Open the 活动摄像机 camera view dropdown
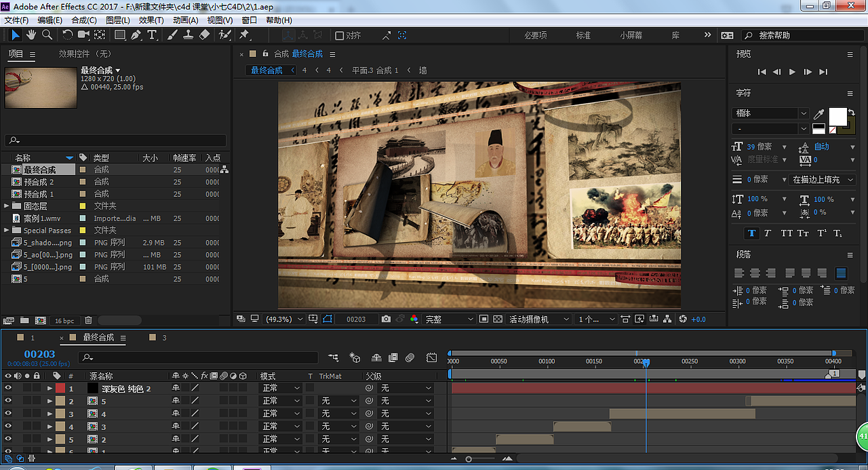The image size is (868, 470). 538,319
